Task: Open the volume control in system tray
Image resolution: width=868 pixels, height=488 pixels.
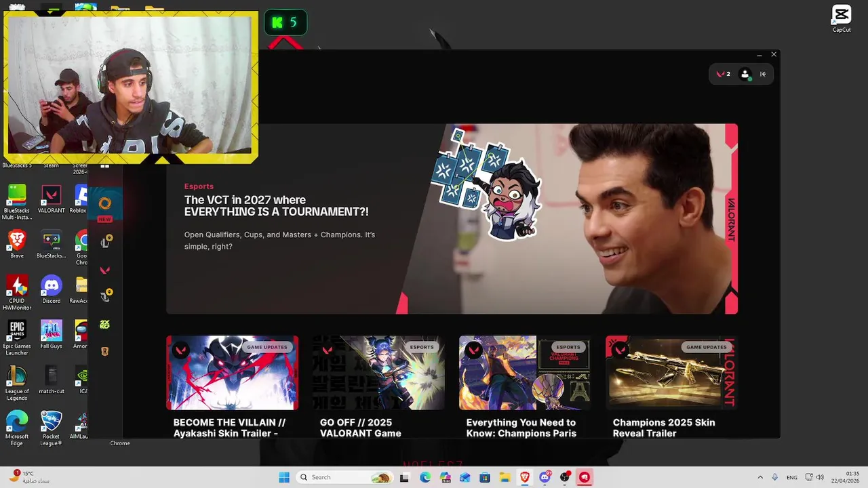Action: coord(820,477)
